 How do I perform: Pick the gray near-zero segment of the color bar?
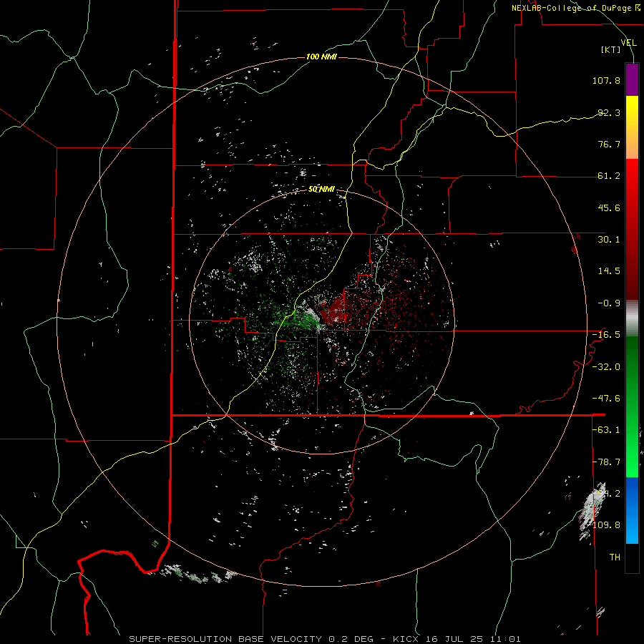632,318
